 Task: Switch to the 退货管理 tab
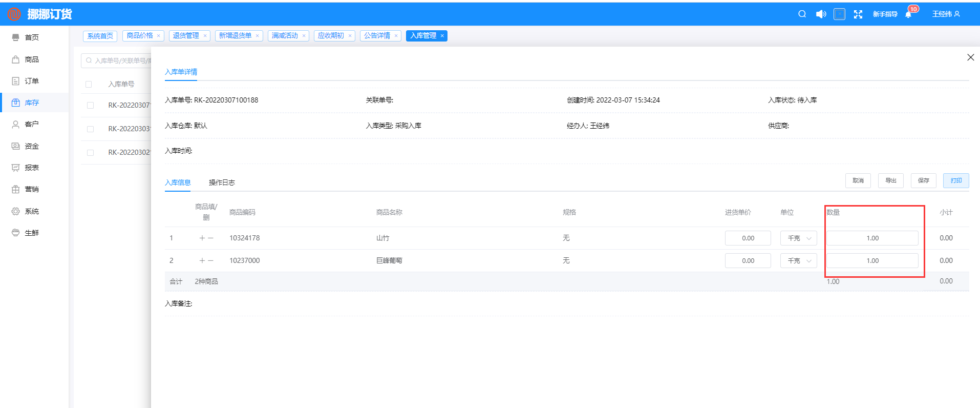point(186,36)
